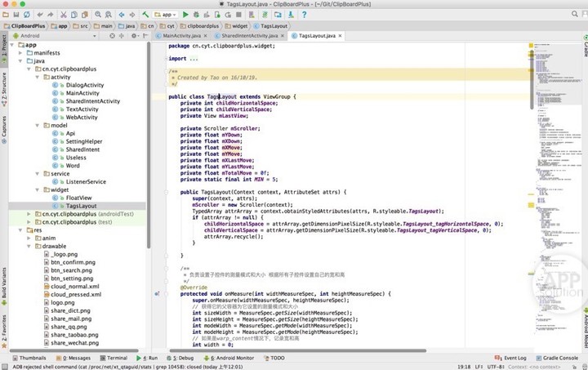Open the app run configuration dropdown
Screen dimensions: 588x370
165,15
